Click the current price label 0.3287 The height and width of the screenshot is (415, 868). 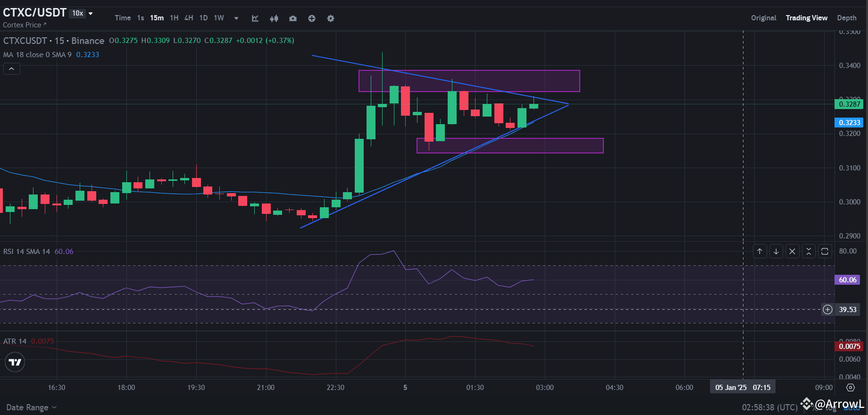tap(849, 104)
